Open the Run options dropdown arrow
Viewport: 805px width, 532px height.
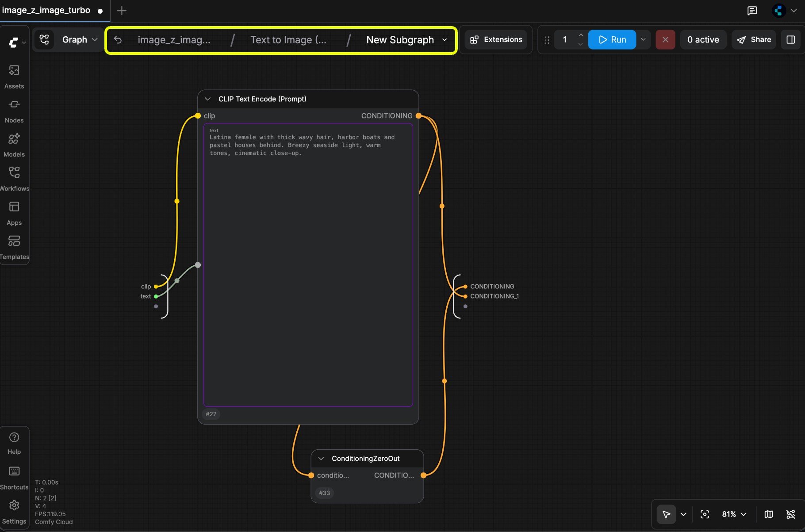[x=643, y=40]
